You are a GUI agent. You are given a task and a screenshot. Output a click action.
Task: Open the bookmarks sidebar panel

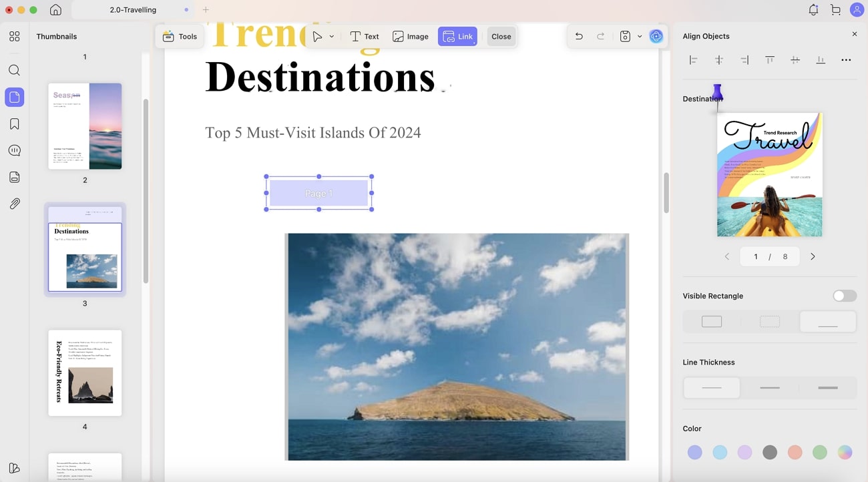click(x=14, y=124)
